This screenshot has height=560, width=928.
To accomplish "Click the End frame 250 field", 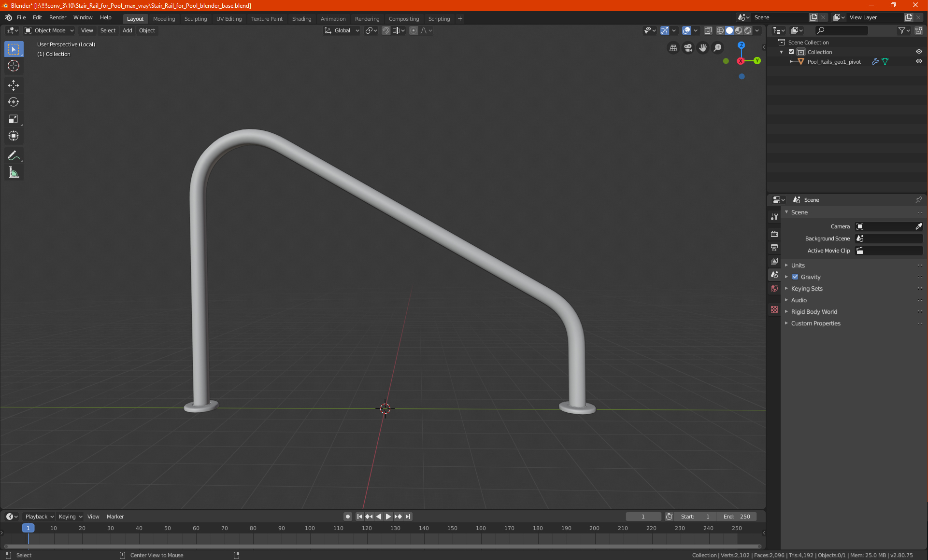I will pyautogui.click(x=737, y=517).
